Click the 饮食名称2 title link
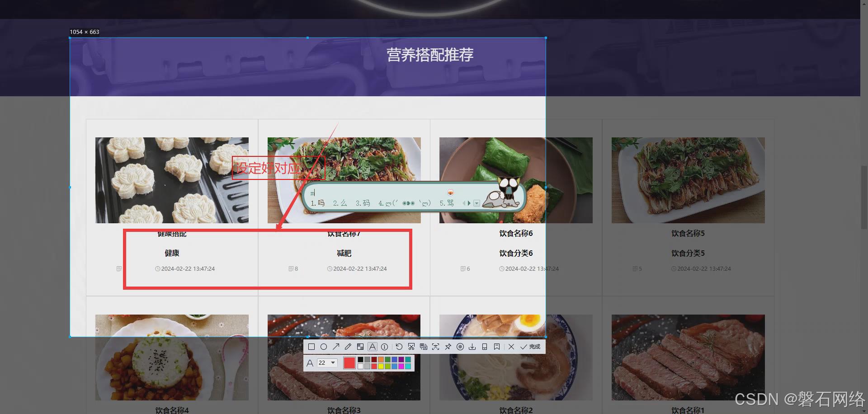 point(516,410)
